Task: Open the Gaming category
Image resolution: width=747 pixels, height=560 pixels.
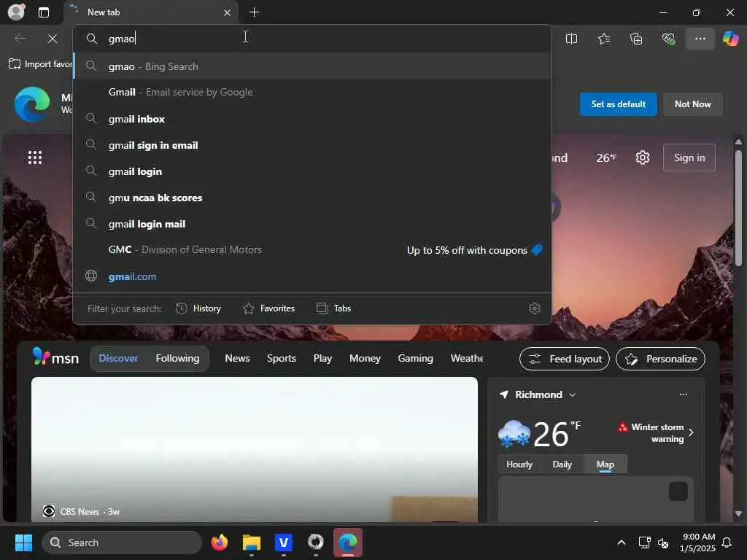Action: [415, 358]
